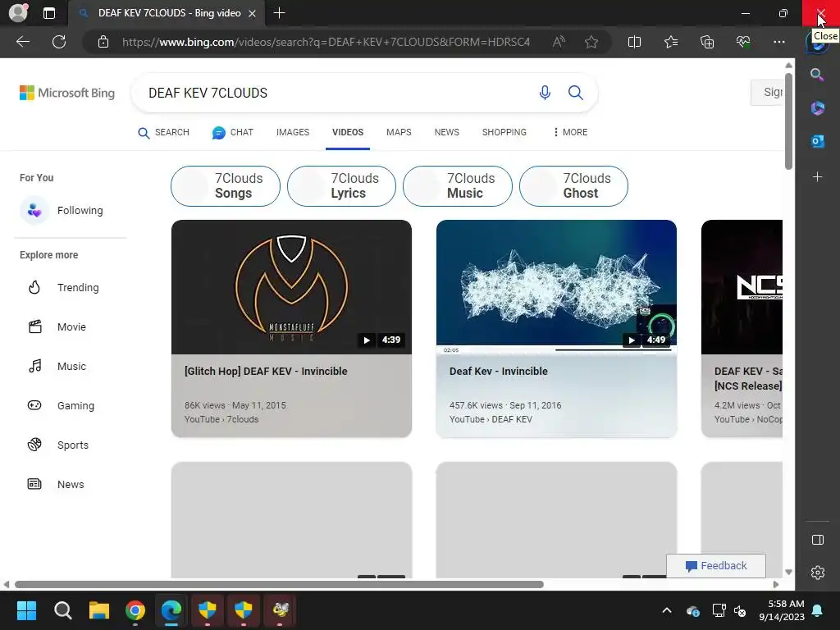Close the DEAF KEV 7CLOUDS tab
The height and width of the screenshot is (630, 840).
tap(252, 13)
